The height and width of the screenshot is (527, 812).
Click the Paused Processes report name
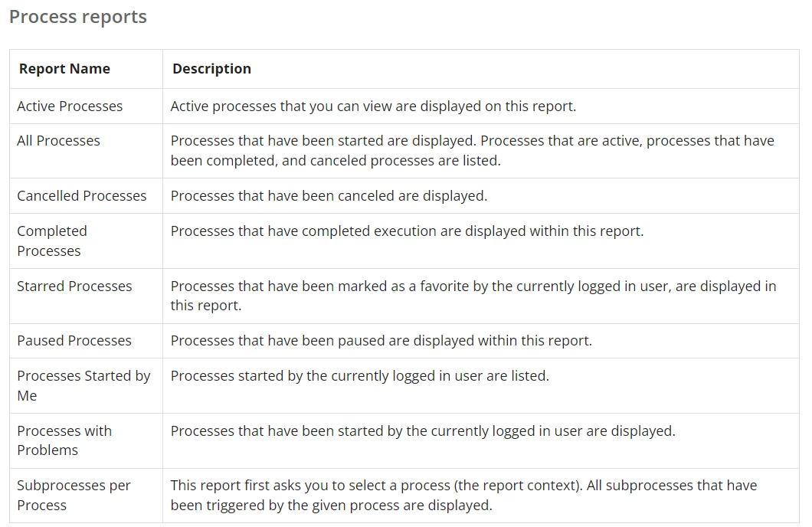[x=74, y=341]
